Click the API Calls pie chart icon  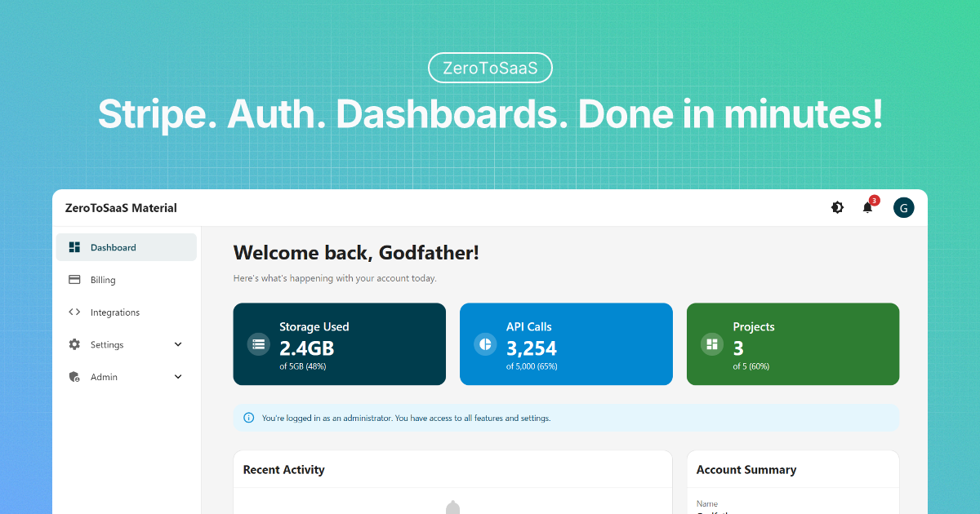(x=485, y=344)
